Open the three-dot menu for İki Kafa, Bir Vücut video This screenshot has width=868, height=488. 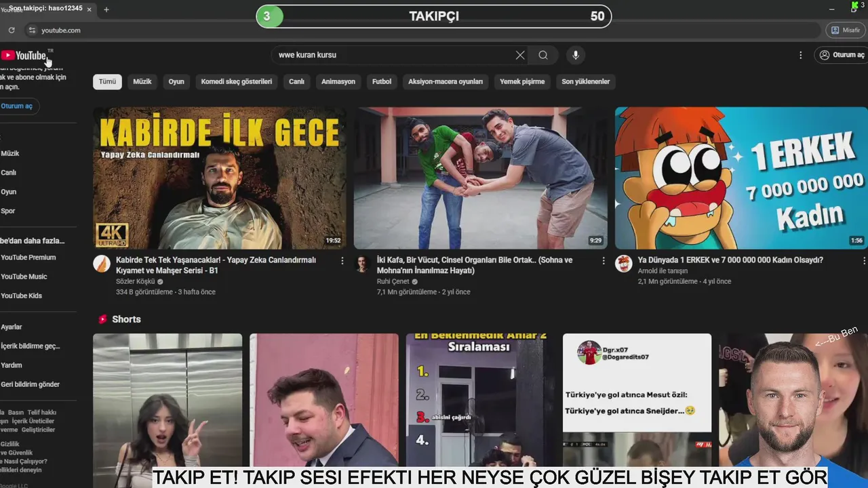603,260
